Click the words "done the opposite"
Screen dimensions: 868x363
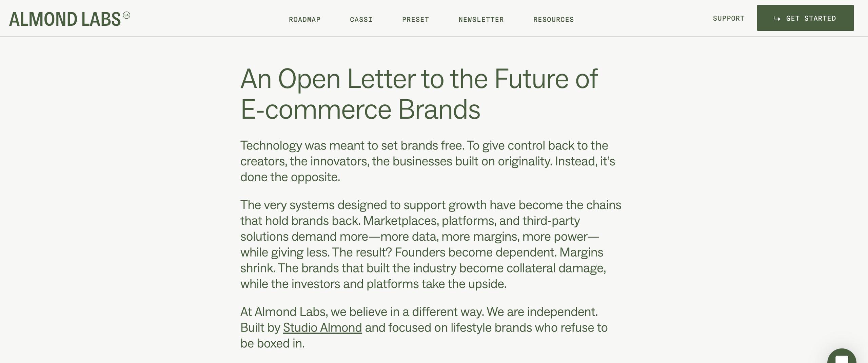tap(290, 177)
